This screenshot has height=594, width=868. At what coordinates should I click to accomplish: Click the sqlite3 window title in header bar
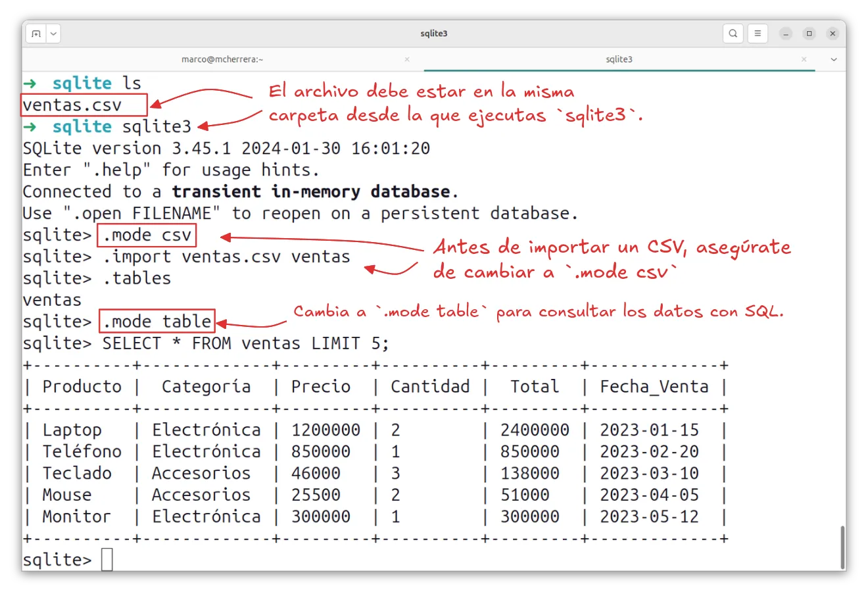(434, 34)
